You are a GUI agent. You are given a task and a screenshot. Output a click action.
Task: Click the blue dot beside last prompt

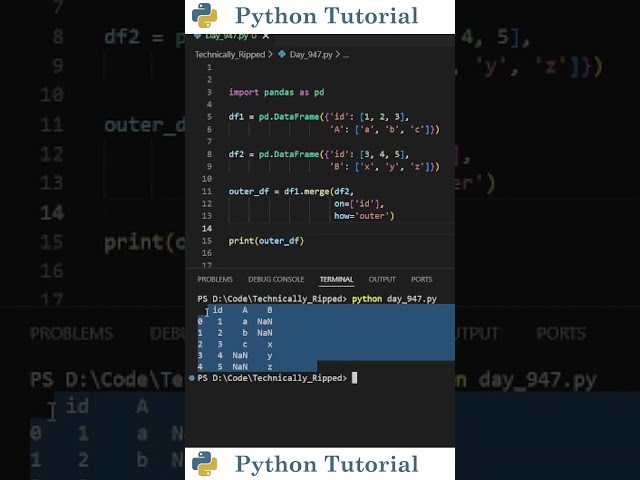pyautogui.click(x=192, y=378)
